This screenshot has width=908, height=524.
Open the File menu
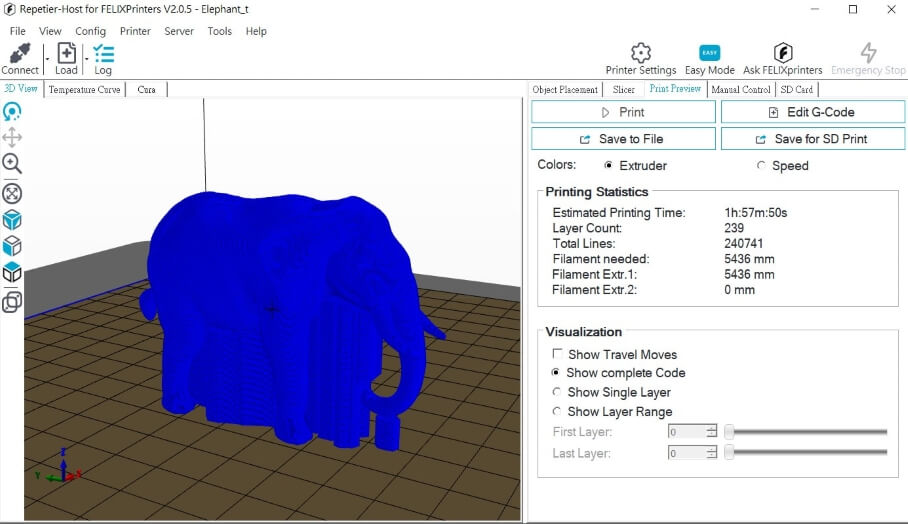tap(17, 31)
